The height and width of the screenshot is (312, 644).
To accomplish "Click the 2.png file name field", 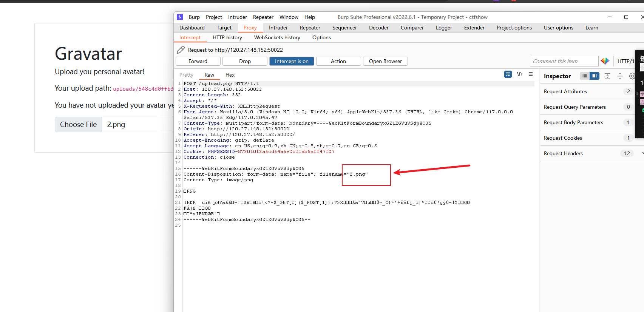I will pos(138,124).
